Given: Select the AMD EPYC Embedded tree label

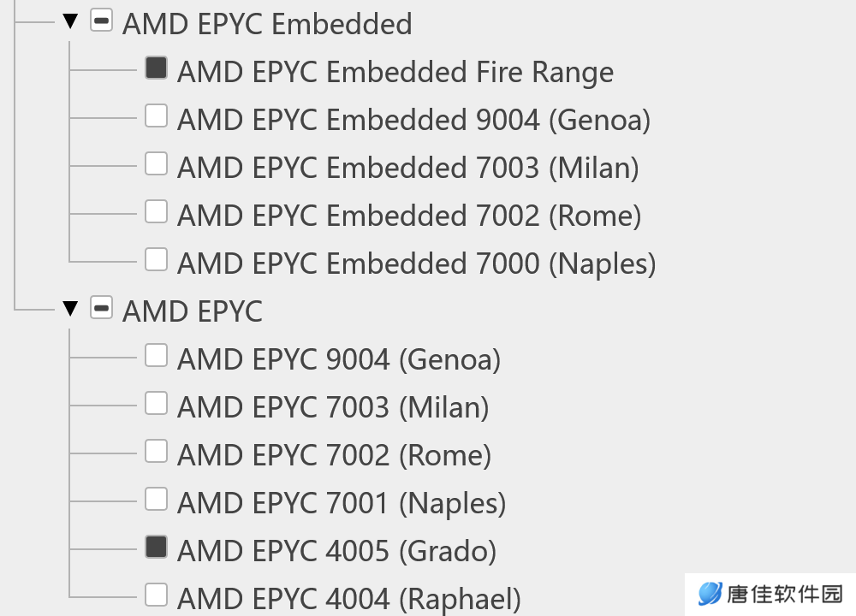Looking at the screenshot, I should 267,24.
